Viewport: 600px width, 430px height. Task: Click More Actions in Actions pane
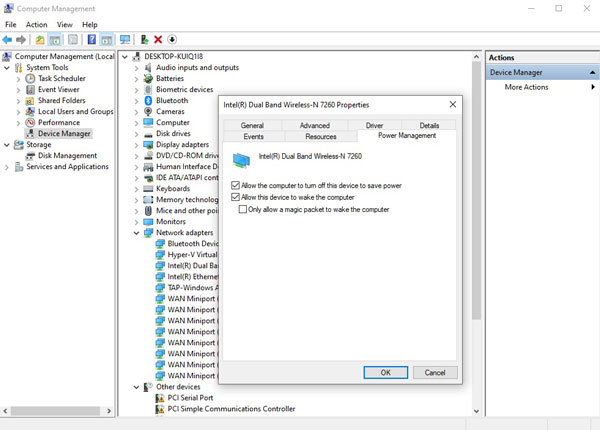click(x=526, y=87)
